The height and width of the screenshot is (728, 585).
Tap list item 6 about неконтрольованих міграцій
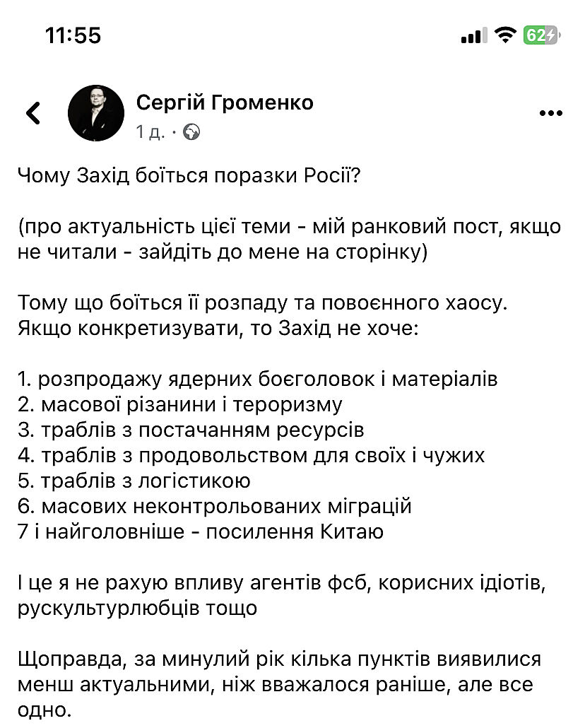[215, 507]
